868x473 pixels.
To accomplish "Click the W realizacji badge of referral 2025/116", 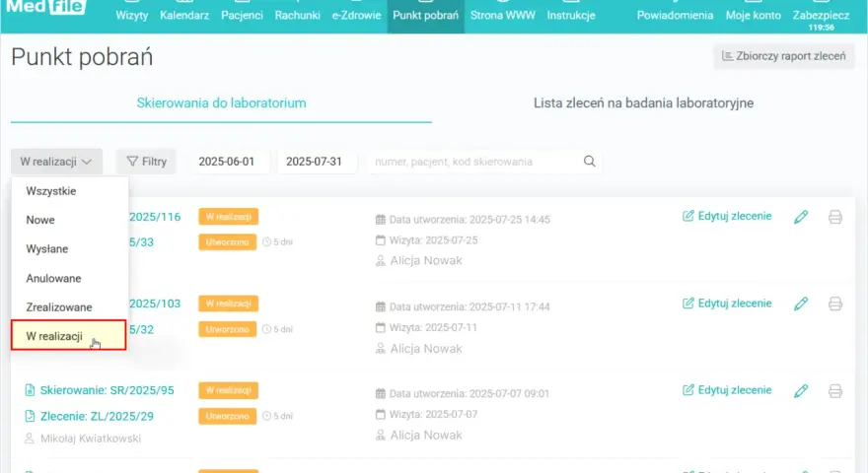I will pyautogui.click(x=229, y=217).
